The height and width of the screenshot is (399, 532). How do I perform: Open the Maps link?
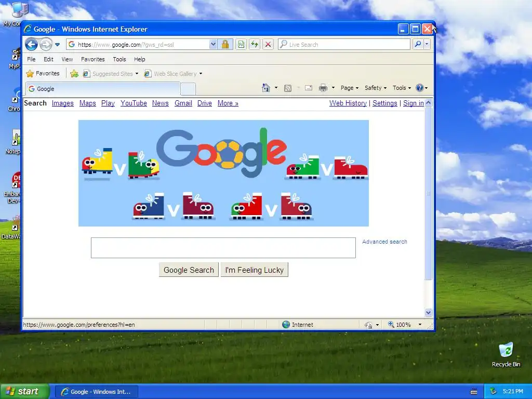[87, 103]
